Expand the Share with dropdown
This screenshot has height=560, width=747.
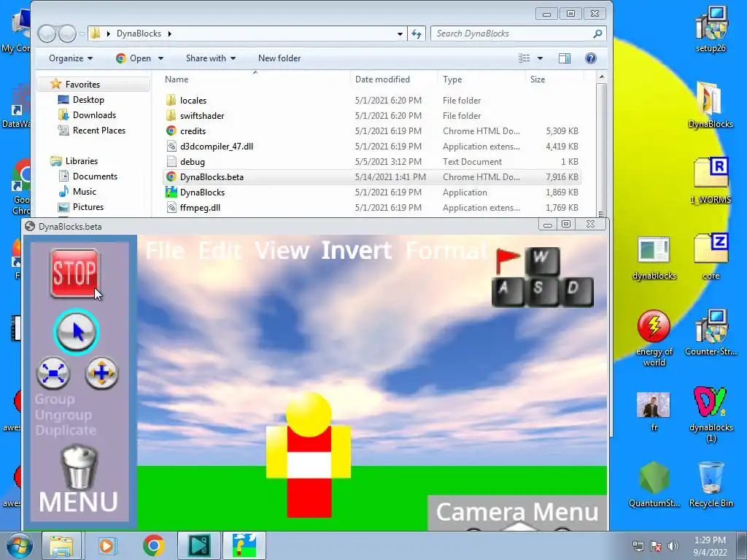pos(211,58)
